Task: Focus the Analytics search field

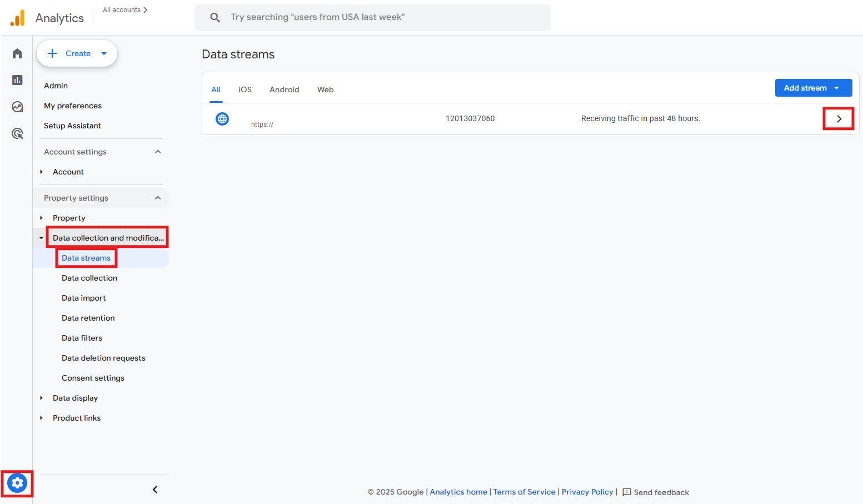Action: (x=373, y=17)
